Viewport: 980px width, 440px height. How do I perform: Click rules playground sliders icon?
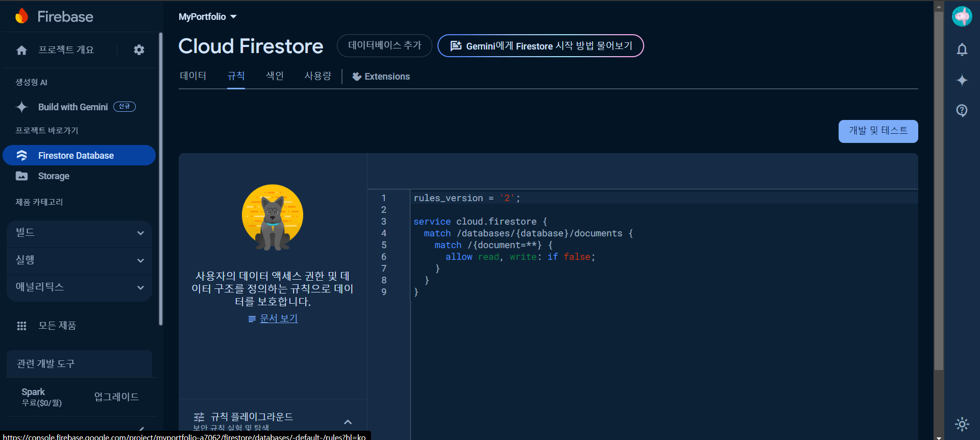pos(199,417)
